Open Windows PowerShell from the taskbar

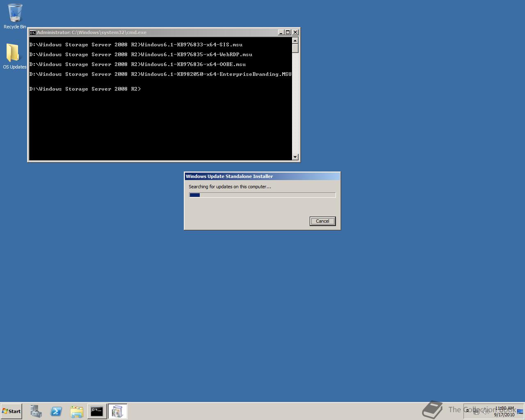click(56, 411)
